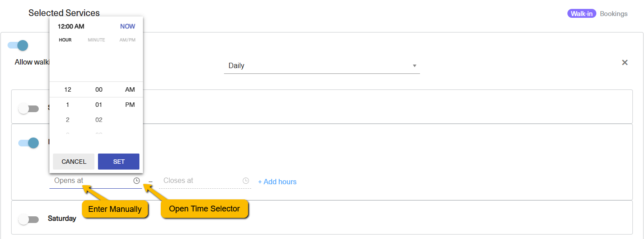644x239 pixels.
Task: Select the AM/PM column header
Action: (128, 40)
